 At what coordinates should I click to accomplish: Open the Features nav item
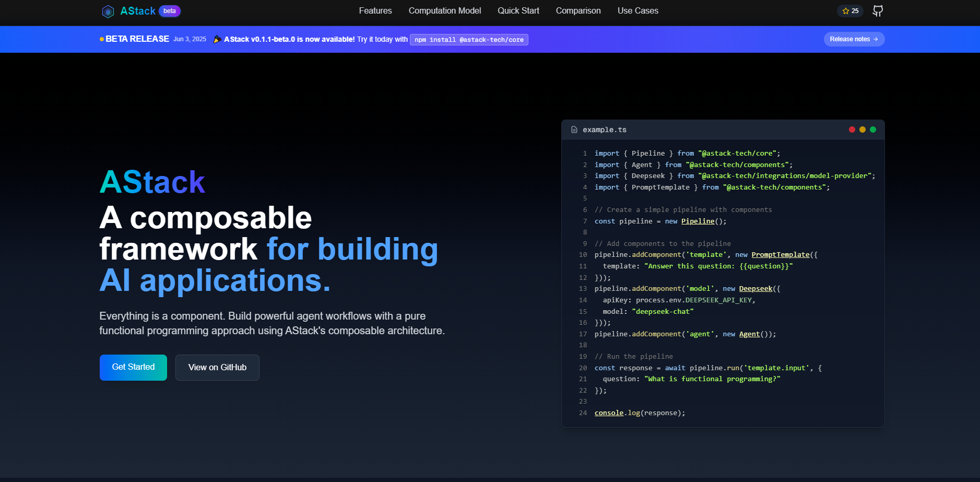pos(375,11)
